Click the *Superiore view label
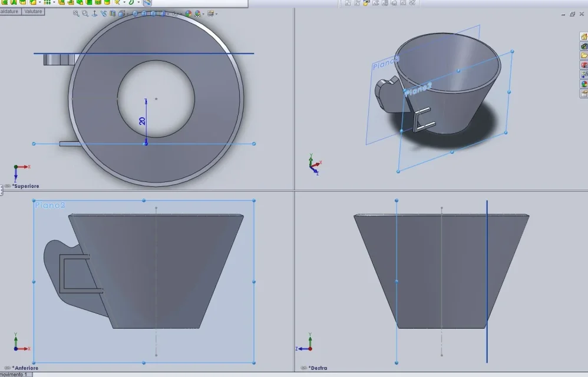This screenshot has height=377, width=588. point(25,186)
